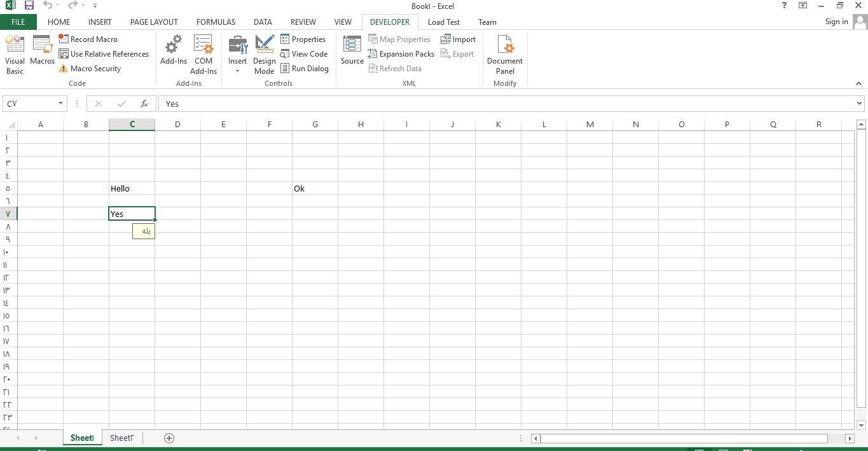This screenshot has width=868, height=451.
Task: Click inside the formula bar showing Yes
Action: point(506,104)
